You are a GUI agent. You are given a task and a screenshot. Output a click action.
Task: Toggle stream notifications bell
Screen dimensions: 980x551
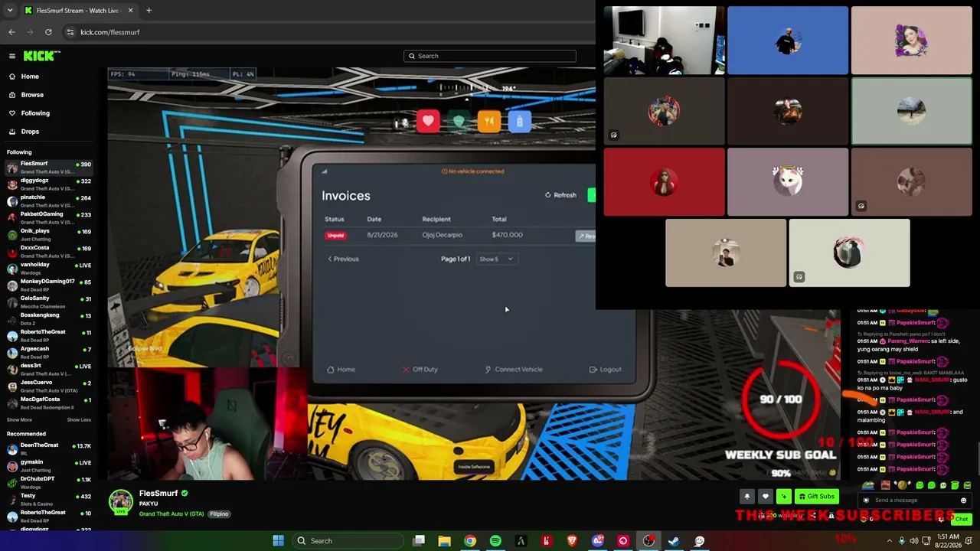click(747, 497)
